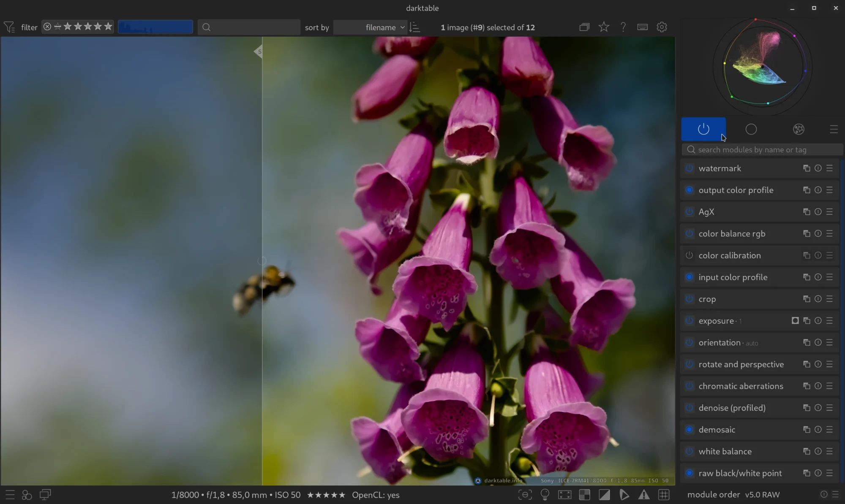Create new instance of exposure module
845x504 pixels.
[x=807, y=321]
